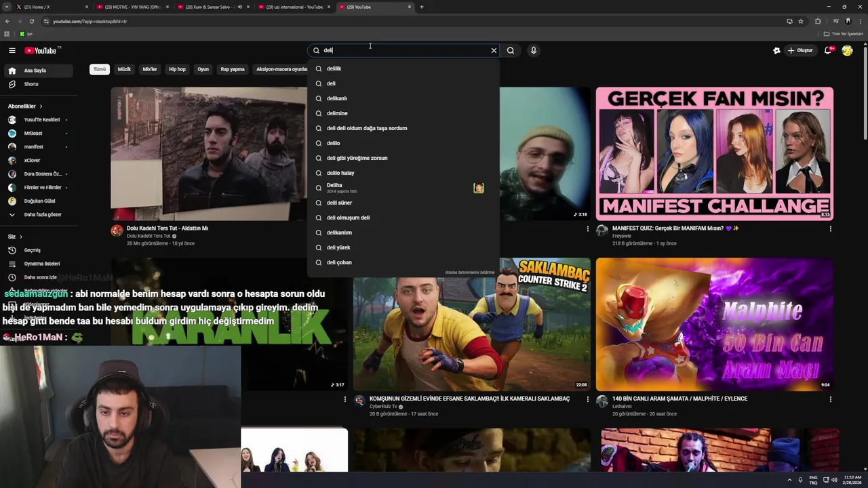
Task: Switch to the MOTIVE - YIN YANG tab
Action: 132,7
